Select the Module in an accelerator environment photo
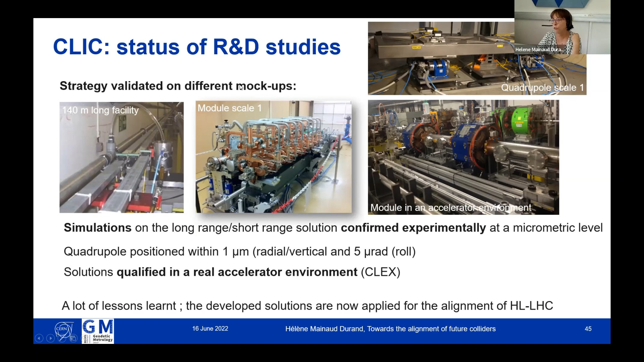This screenshot has width=644, height=362. pos(463,157)
